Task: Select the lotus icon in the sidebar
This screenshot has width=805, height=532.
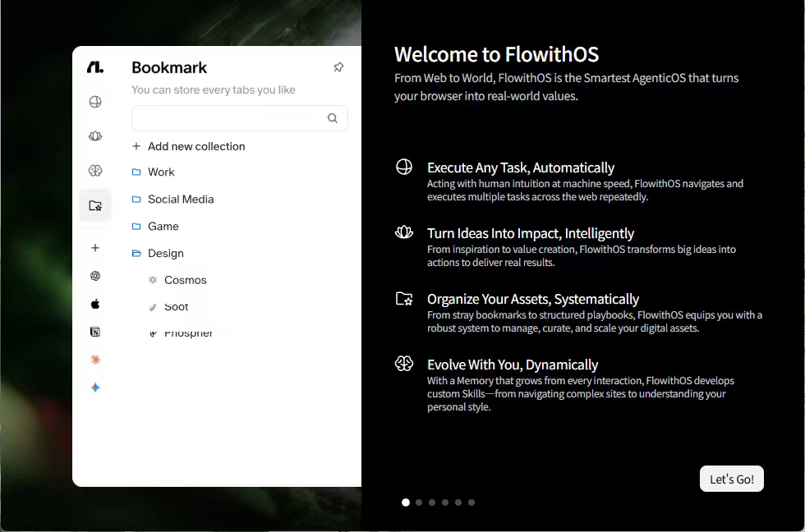Action: point(95,136)
